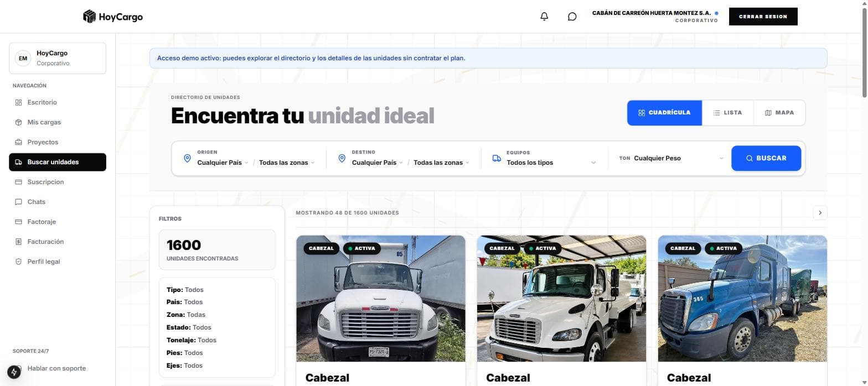Click the Acceso demo activo banner text
The height and width of the screenshot is (386, 868).
311,58
